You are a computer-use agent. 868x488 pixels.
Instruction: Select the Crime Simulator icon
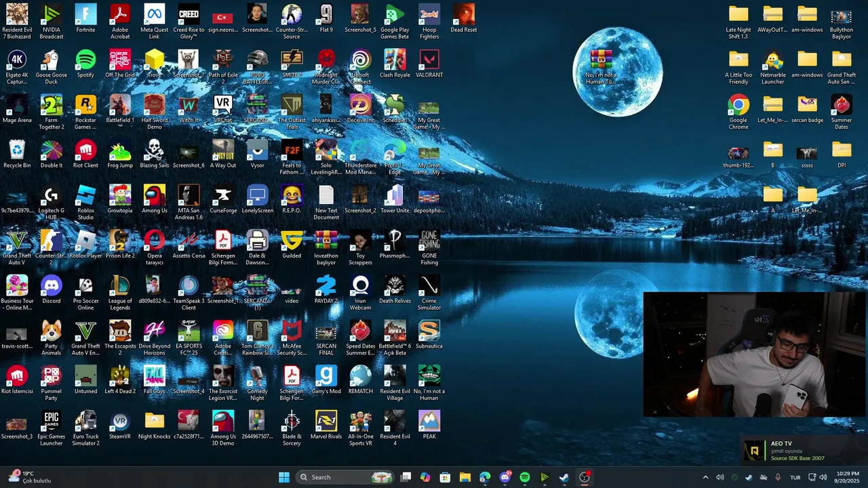pyautogui.click(x=429, y=293)
